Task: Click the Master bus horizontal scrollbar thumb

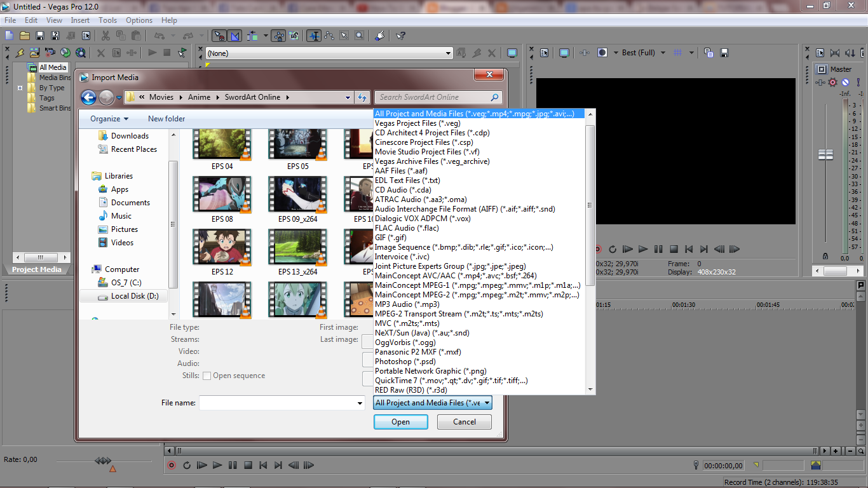Action: click(x=835, y=271)
